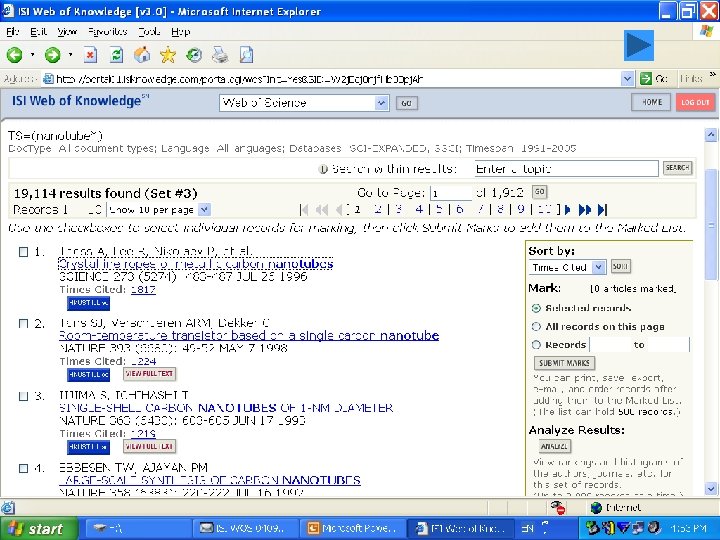Viewport: 720px width, 540px height.
Task: Click info icon beside Search within results
Action: 323,169
